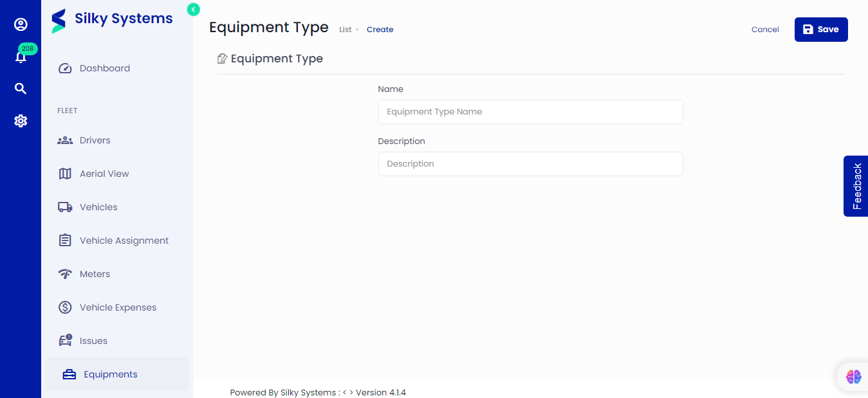Collapse the sidebar with the green chevron
The height and width of the screenshot is (398, 868).
[x=192, y=10]
